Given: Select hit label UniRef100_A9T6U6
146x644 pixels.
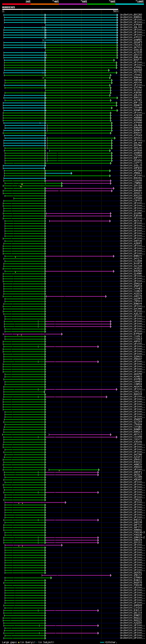Looking at the screenshot, I should click(131, 151).
